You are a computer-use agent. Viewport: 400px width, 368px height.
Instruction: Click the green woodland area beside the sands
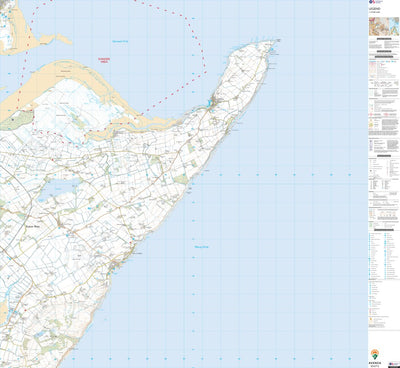point(17,120)
